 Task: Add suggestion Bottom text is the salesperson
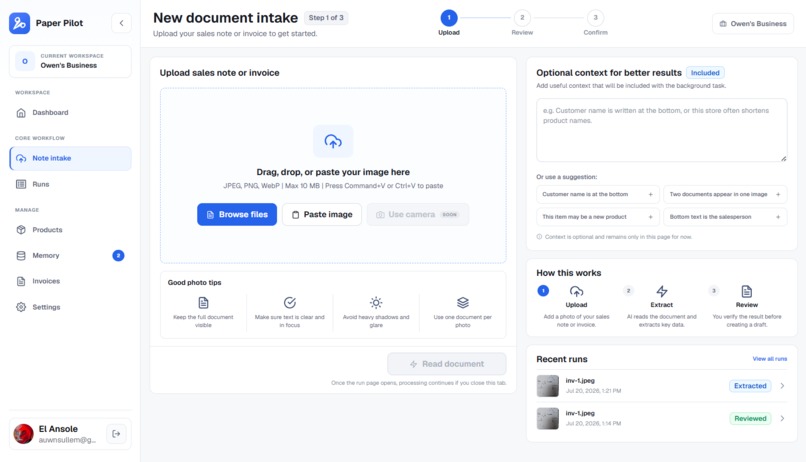click(725, 217)
